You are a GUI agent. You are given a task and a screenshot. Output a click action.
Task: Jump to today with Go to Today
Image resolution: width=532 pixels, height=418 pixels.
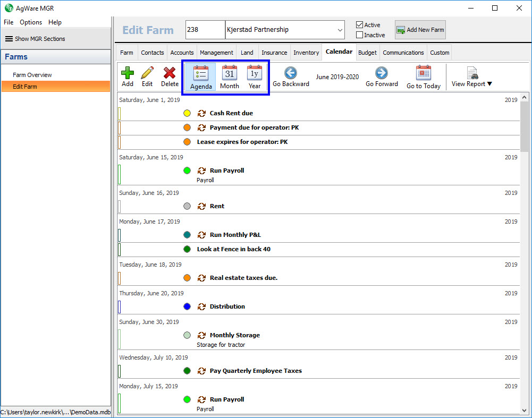click(424, 73)
